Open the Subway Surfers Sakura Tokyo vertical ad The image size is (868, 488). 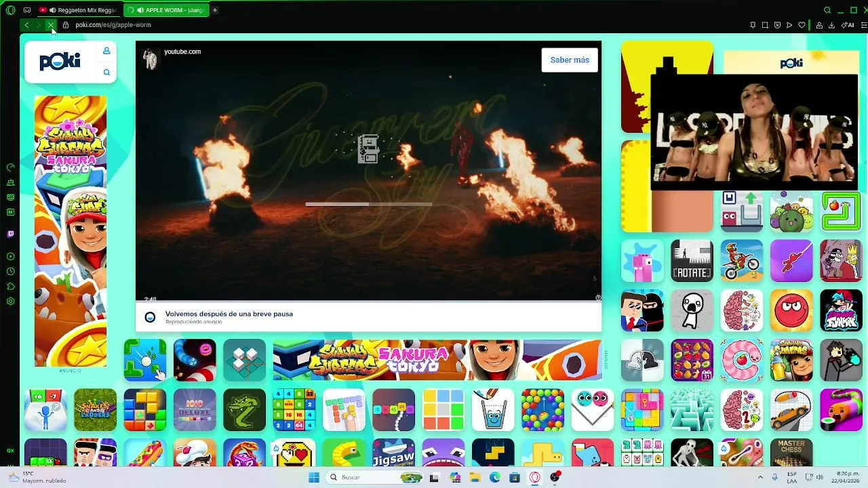(x=71, y=231)
